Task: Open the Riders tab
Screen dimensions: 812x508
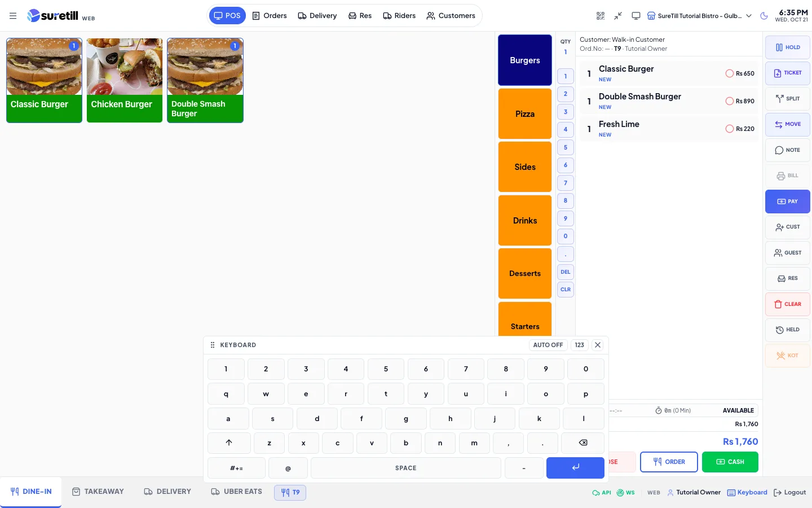Action: [399, 16]
